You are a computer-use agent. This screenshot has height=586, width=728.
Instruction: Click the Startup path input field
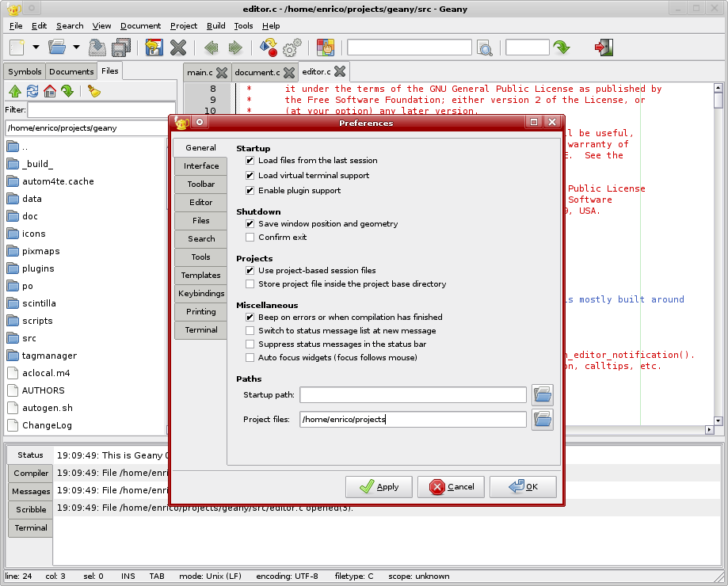413,395
